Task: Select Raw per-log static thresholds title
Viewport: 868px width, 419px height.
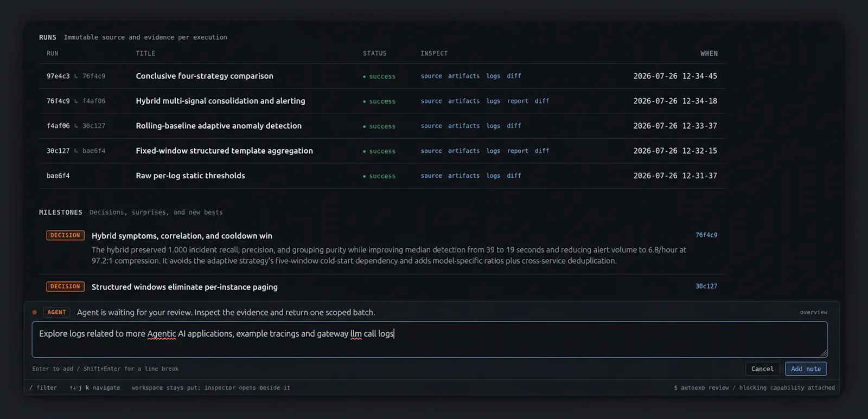Action: [x=190, y=176]
